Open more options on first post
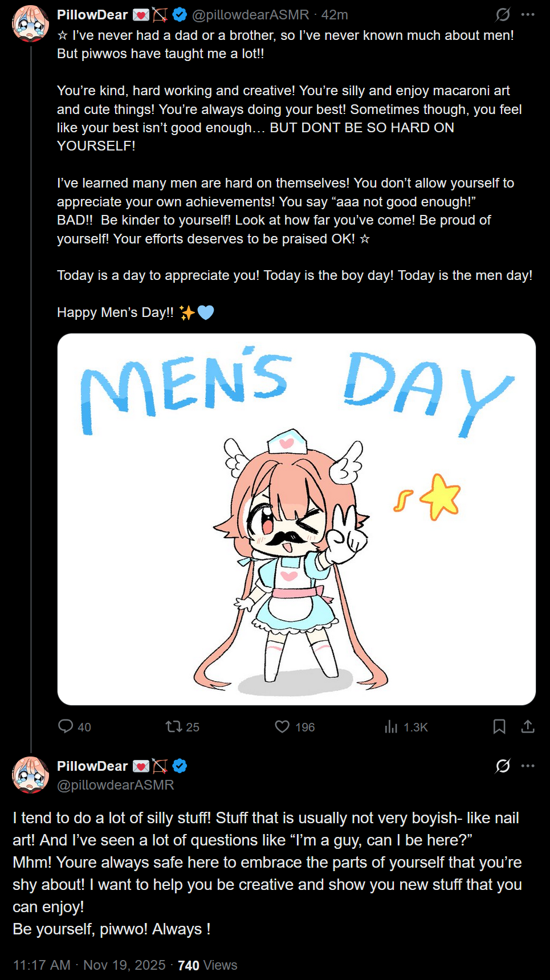 point(528,14)
